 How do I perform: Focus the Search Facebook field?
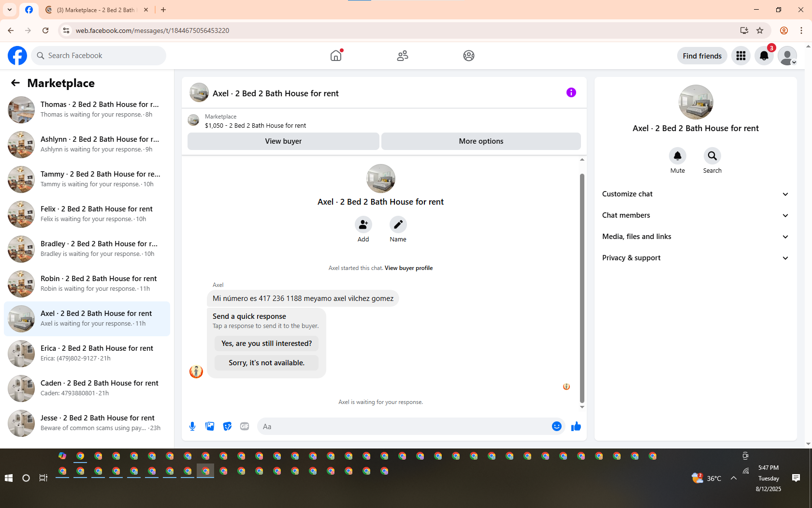tap(99, 56)
